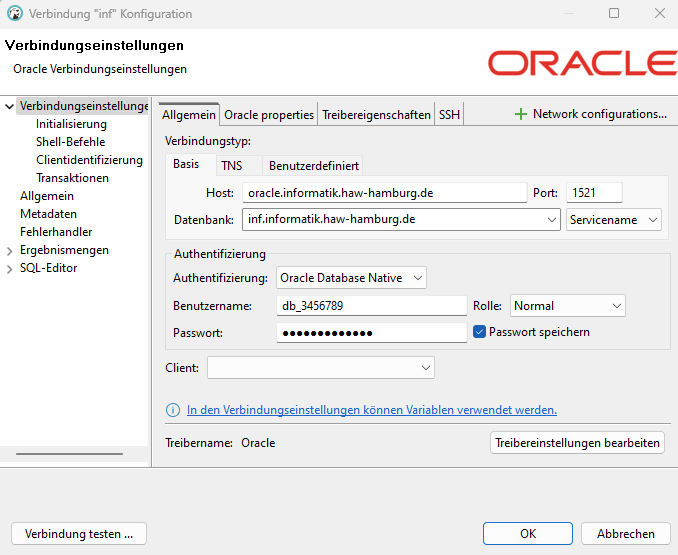Image resolution: width=678 pixels, height=555 pixels.
Task: Click the Host input field
Action: click(x=384, y=193)
